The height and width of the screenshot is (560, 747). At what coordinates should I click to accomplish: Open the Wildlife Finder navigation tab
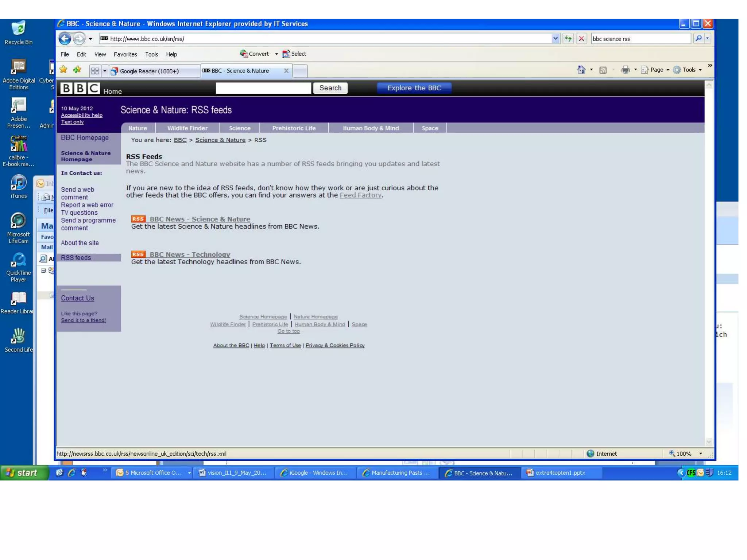click(187, 128)
